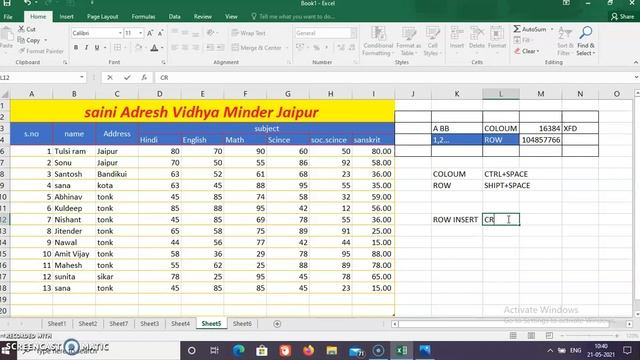Open font color dropdown arrow
Image resolution: width=640 pixels, height=360 pixels.
click(x=162, y=48)
